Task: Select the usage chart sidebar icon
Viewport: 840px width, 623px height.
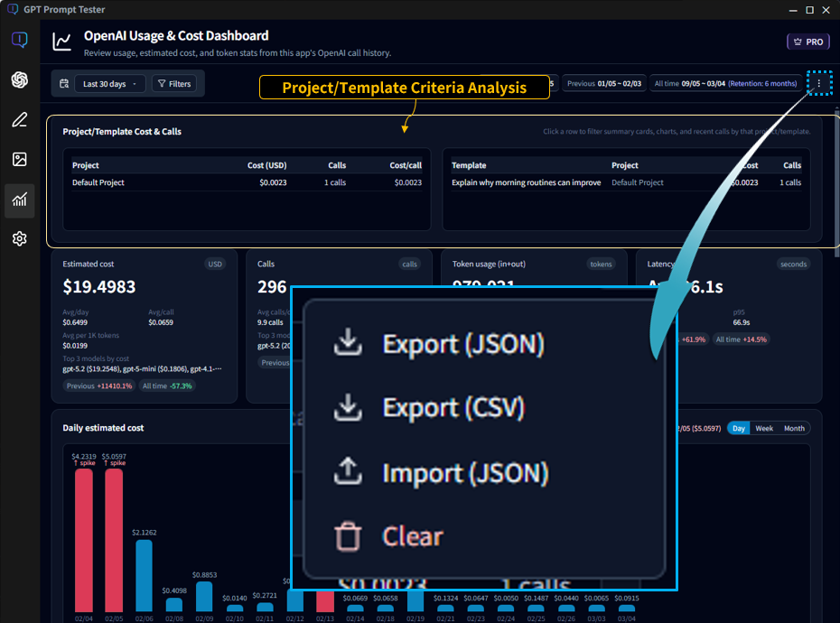Action: (x=19, y=200)
